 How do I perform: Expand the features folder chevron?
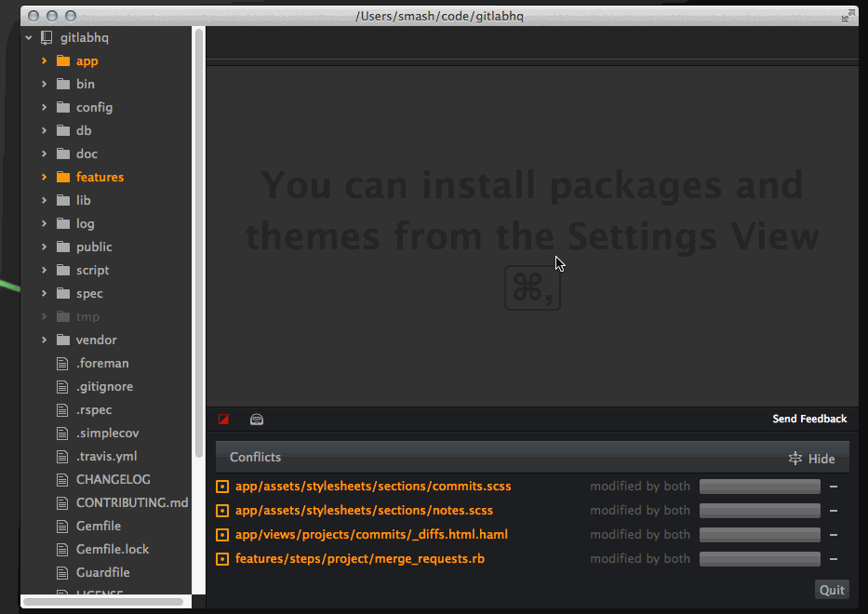44,178
